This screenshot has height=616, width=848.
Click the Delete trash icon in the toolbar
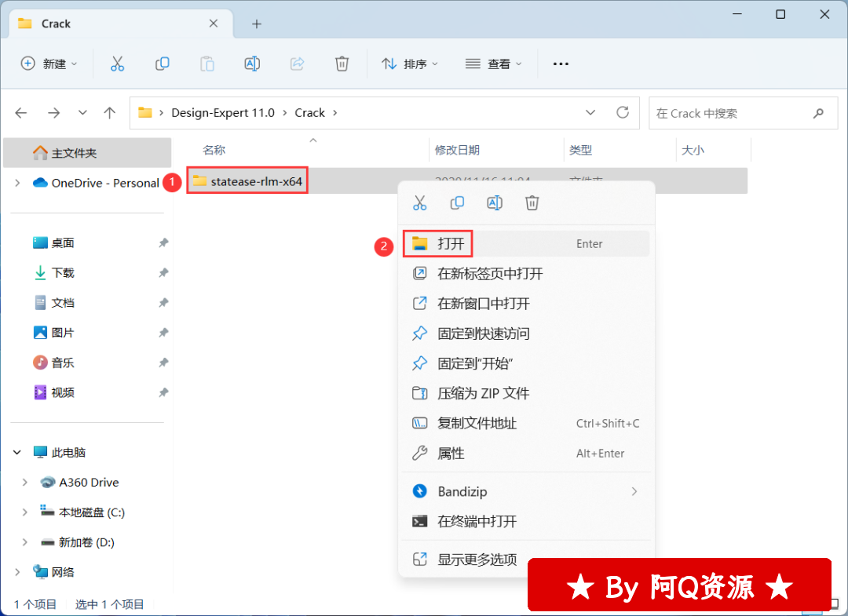click(342, 64)
